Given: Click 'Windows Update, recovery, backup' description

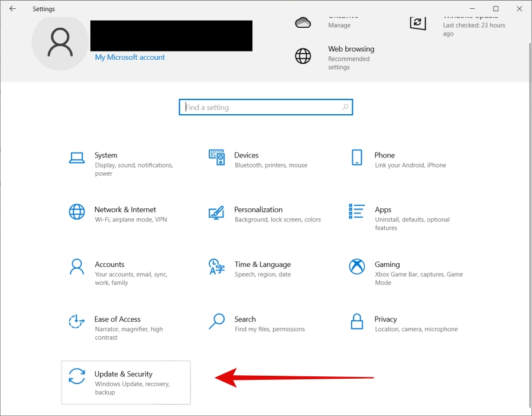Looking at the screenshot, I should (132, 388).
